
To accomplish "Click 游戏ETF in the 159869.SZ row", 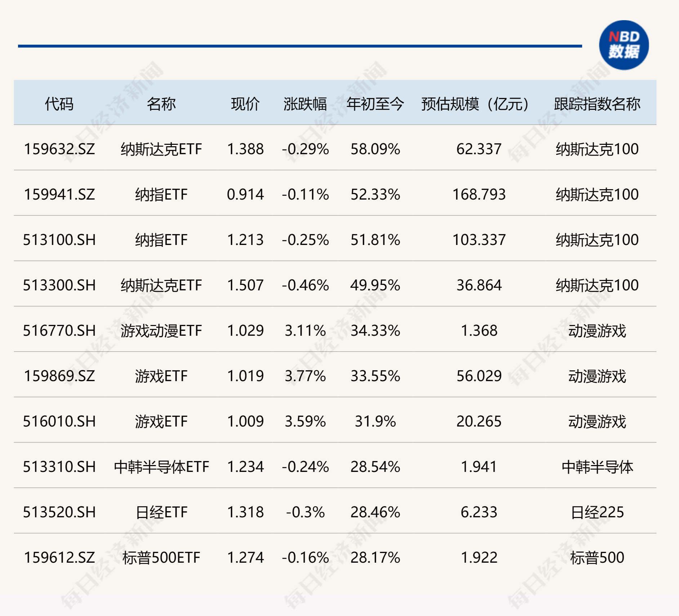I will 161,376.
